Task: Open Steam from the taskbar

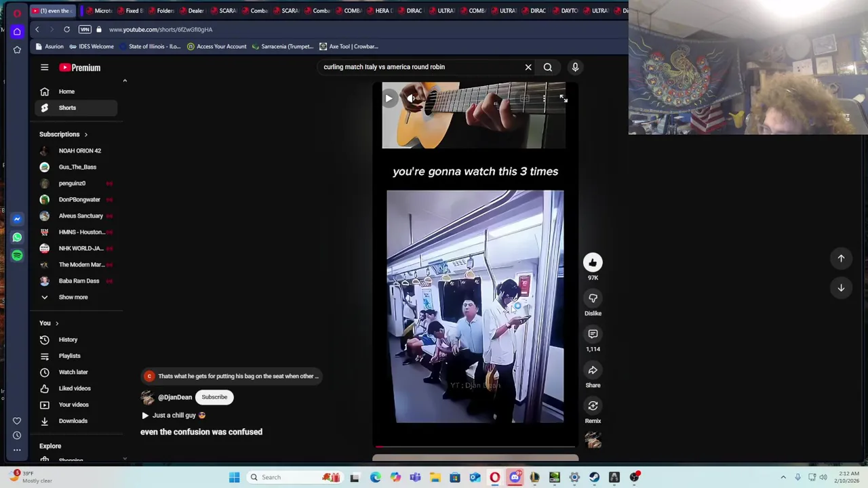Action: point(594,477)
